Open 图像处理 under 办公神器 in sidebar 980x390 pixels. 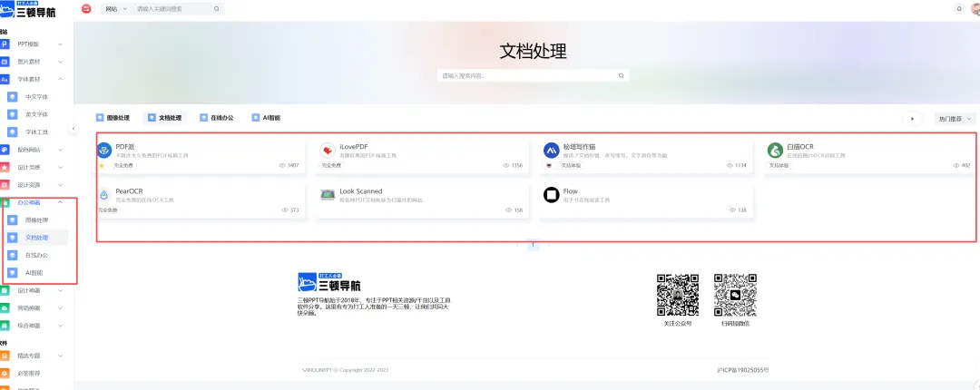click(36, 220)
